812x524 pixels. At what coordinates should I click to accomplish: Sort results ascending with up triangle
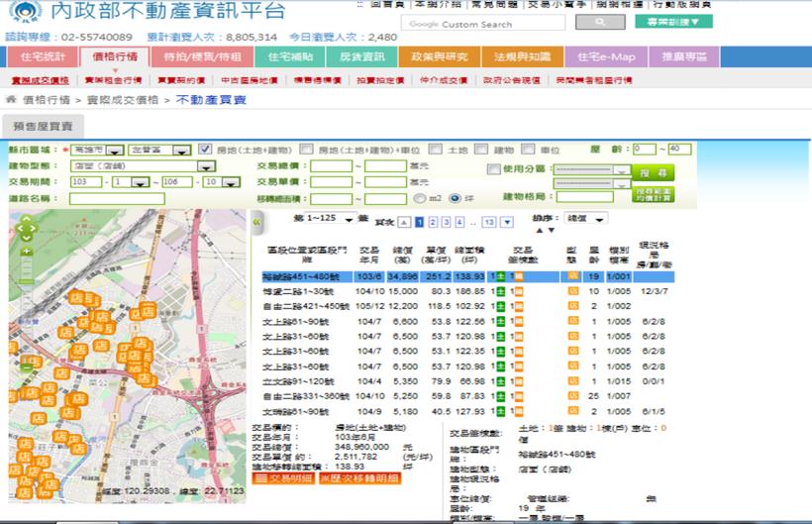click(540, 230)
